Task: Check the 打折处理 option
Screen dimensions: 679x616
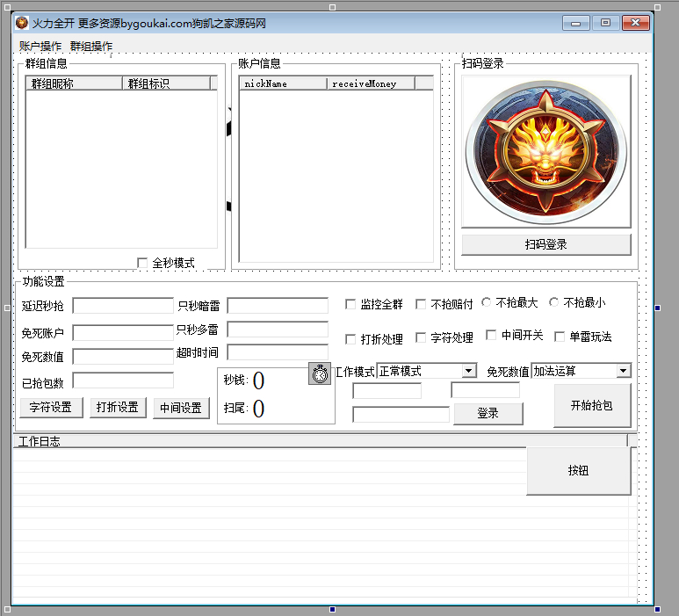Action: click(351, 338)
